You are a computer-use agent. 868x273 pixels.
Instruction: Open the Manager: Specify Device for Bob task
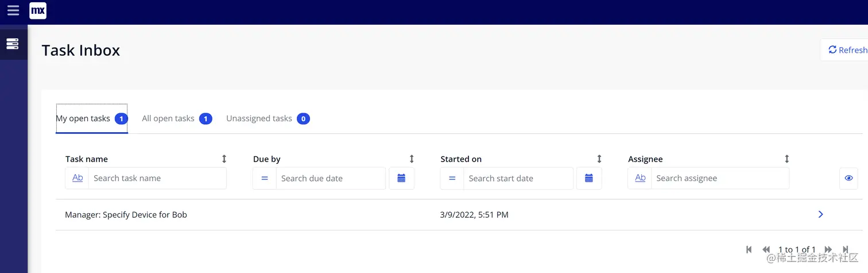coord(126,215)
